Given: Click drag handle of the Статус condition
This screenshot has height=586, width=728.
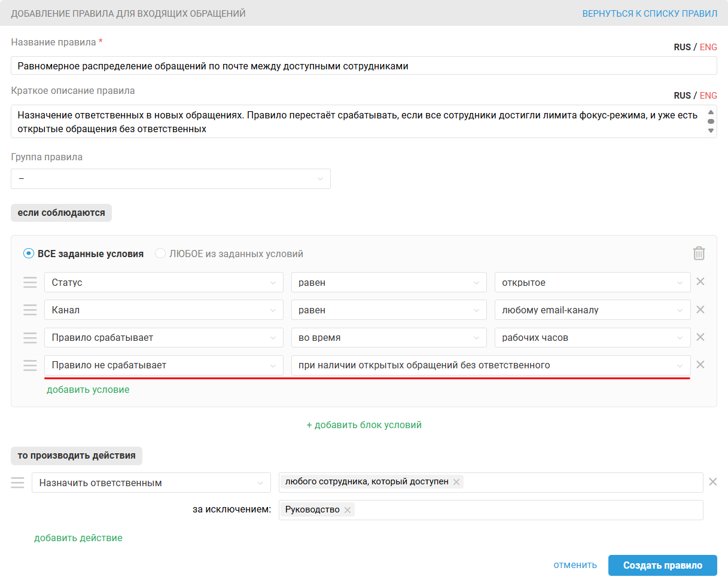Looking at the screenshot, I should (x=30, y=282).
